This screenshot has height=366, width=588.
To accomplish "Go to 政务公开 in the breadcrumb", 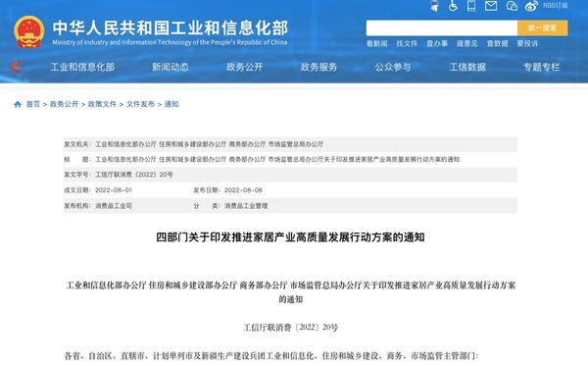I will (64, 104).
